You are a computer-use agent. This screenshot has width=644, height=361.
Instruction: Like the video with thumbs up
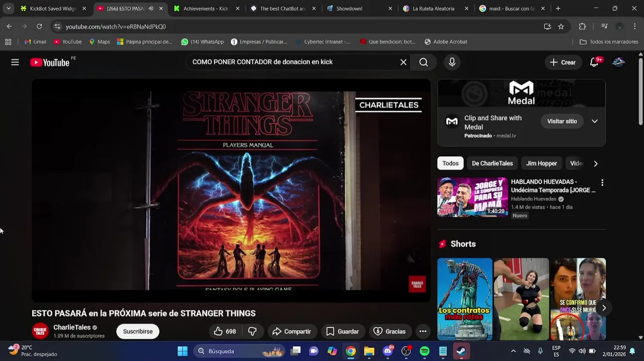click(x=224, y=331)
